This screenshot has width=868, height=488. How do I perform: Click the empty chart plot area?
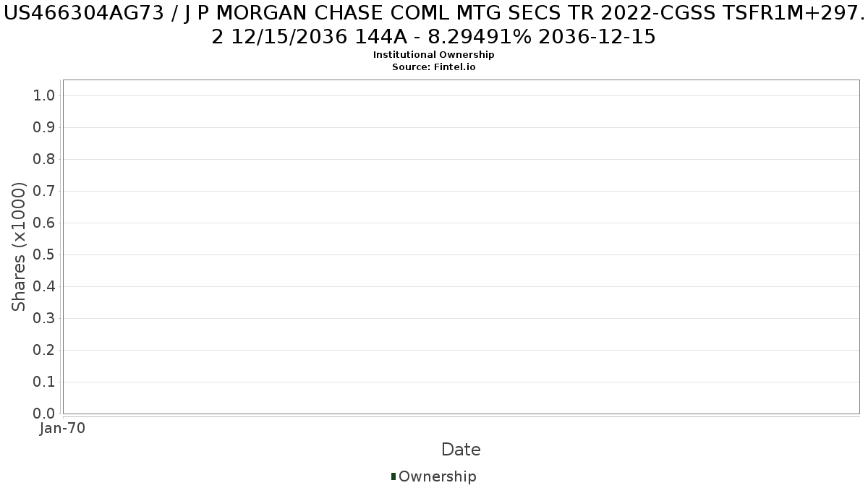coord(461,247)
